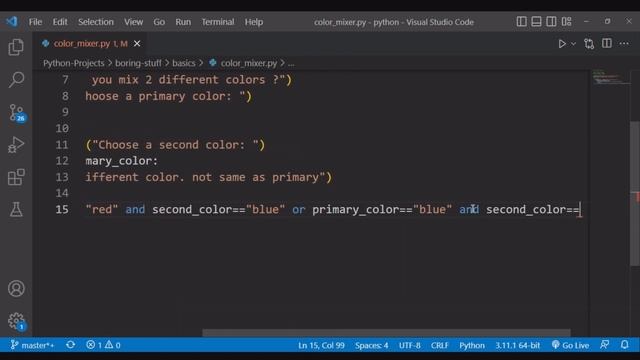Close the color_mixer.py tab
Screen dimensions: 640x360
(137, 43)
